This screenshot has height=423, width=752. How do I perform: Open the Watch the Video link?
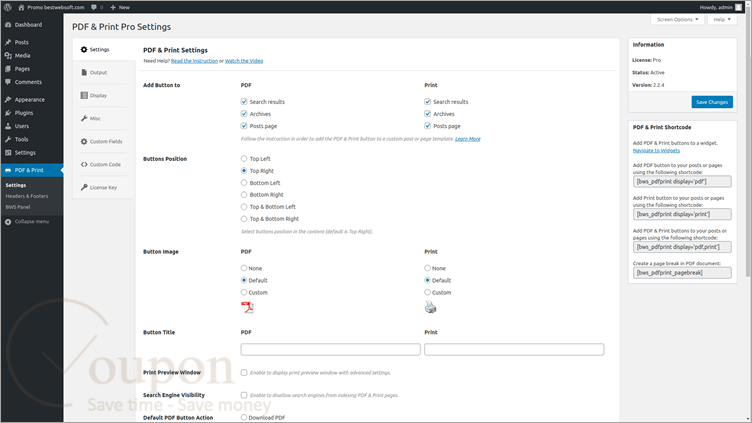coord(244,61)
